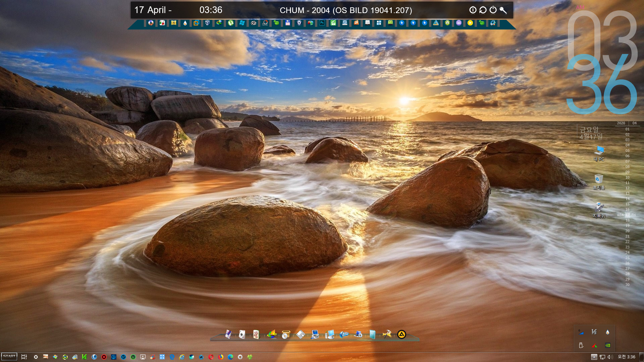The width and height of the screenshot is (644, 362).
Task: Select day 18 in the side calendar
Action: click(627, 220)
